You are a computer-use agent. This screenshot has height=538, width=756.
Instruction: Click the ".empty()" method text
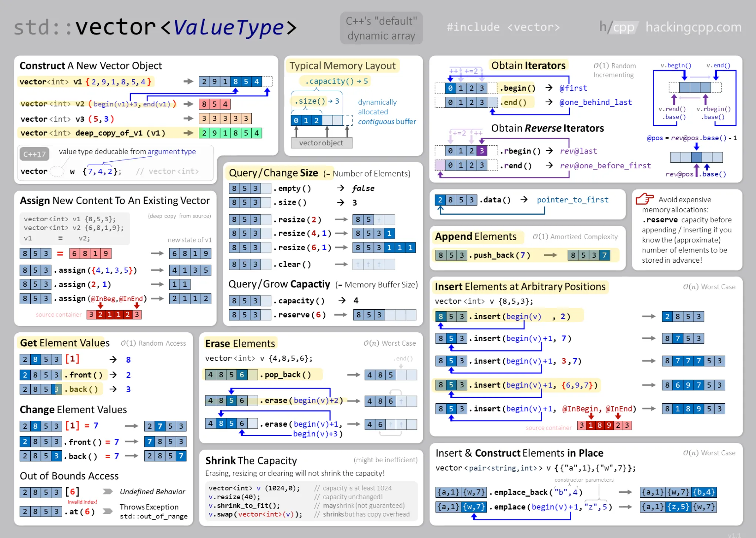coord(292,188)
